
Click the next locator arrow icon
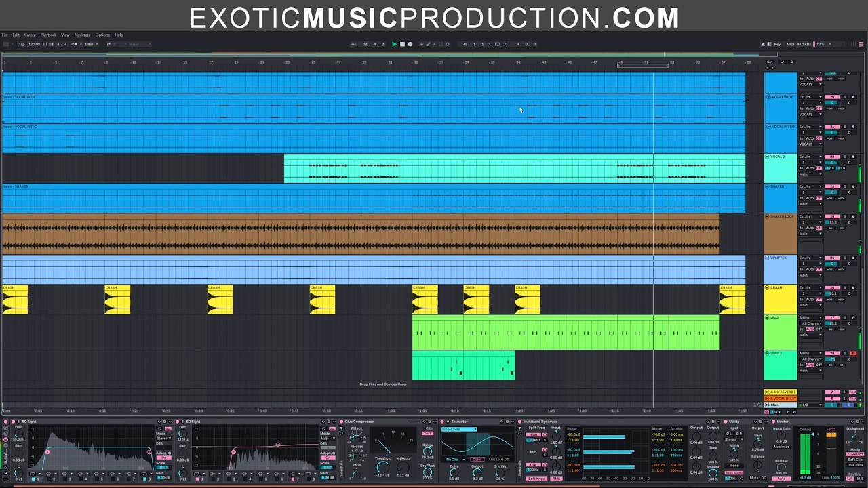(772, 68)
